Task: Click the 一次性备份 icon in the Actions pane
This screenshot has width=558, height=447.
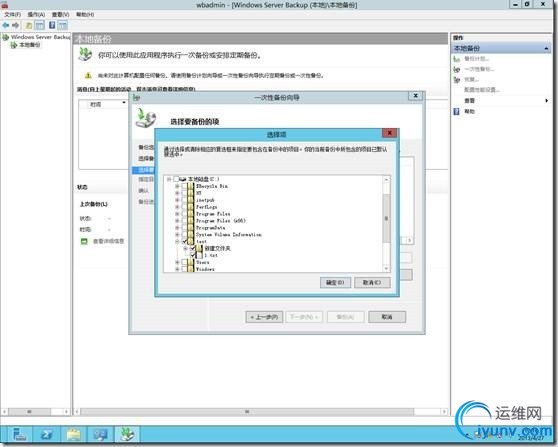Action: (457, 69)
